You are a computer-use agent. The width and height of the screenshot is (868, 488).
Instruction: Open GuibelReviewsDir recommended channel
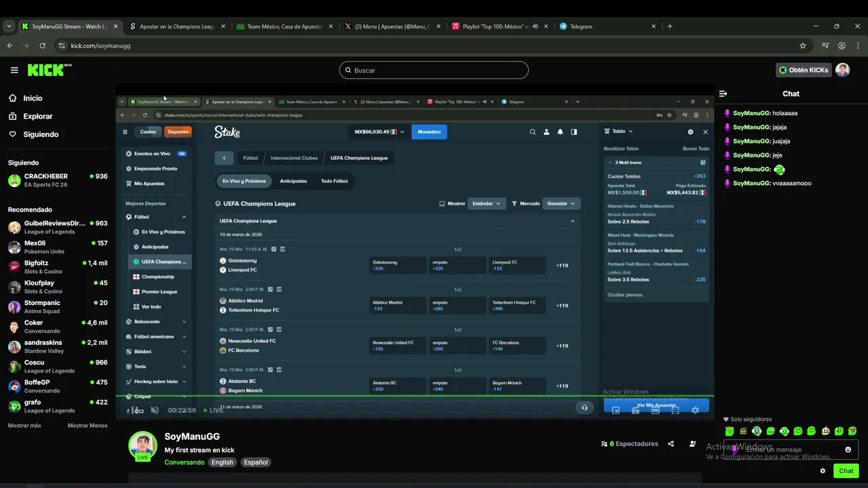pos(58,227)
